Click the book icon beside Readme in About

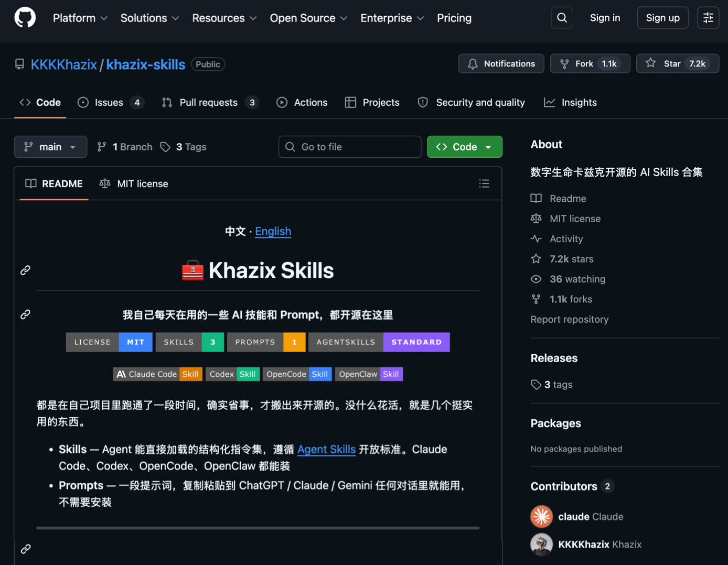536,199
